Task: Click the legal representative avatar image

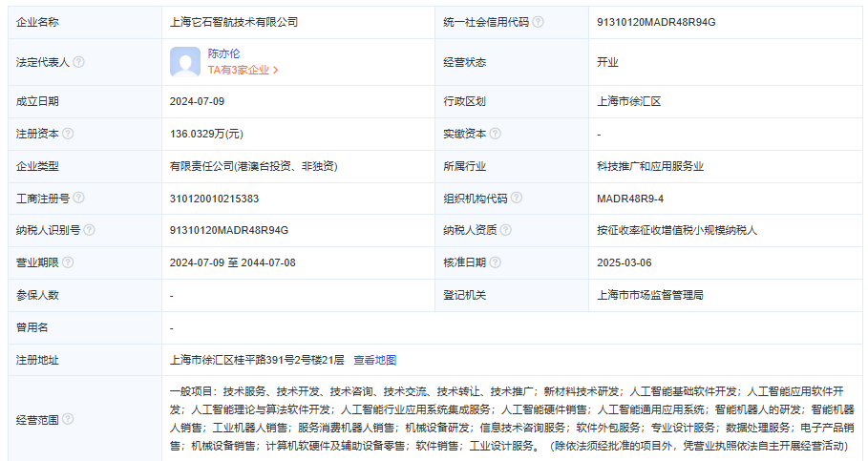Action: [185, 62]
